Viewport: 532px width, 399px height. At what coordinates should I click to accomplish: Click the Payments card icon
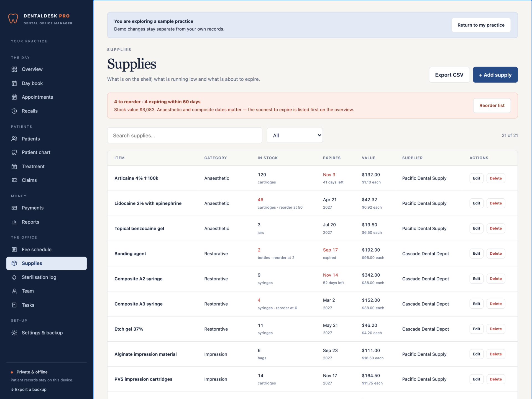coord(14,208)
